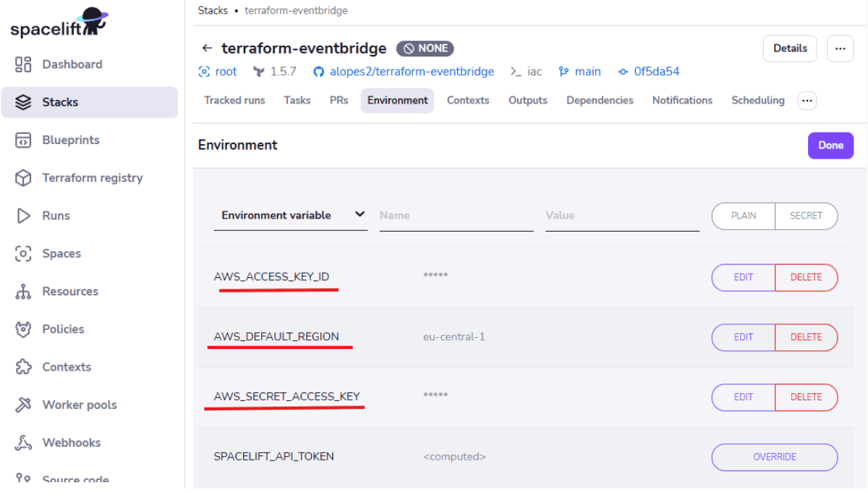Click the Stacks breadcrumb link
Screen dimensions: 868x493
coord(213,11)
